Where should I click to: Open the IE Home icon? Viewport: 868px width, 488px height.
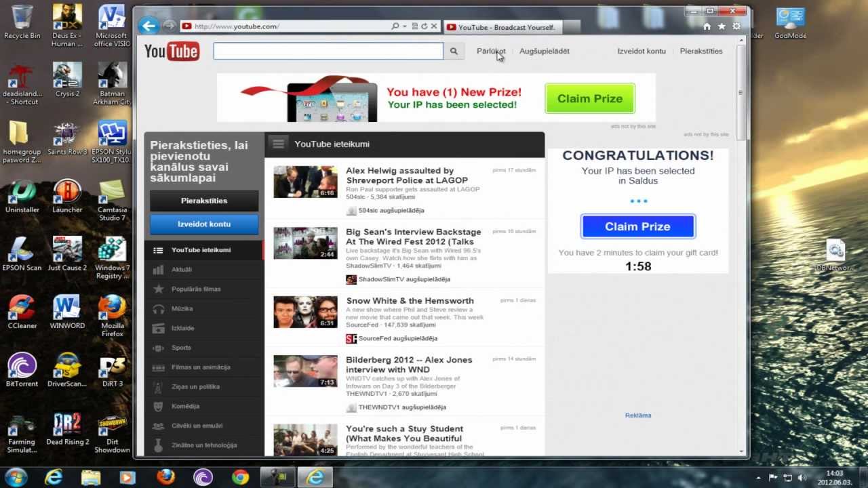(x=707, y=26)
